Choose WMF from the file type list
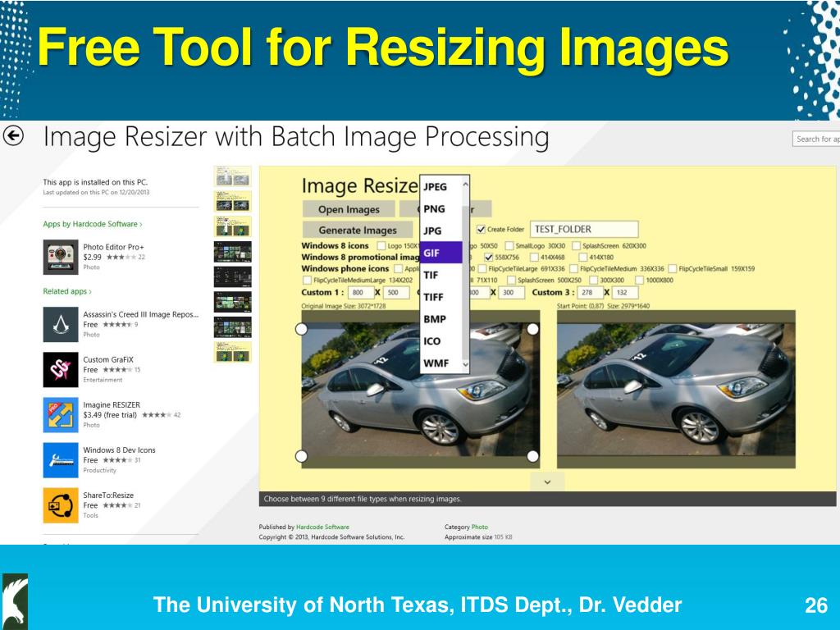 441,363
